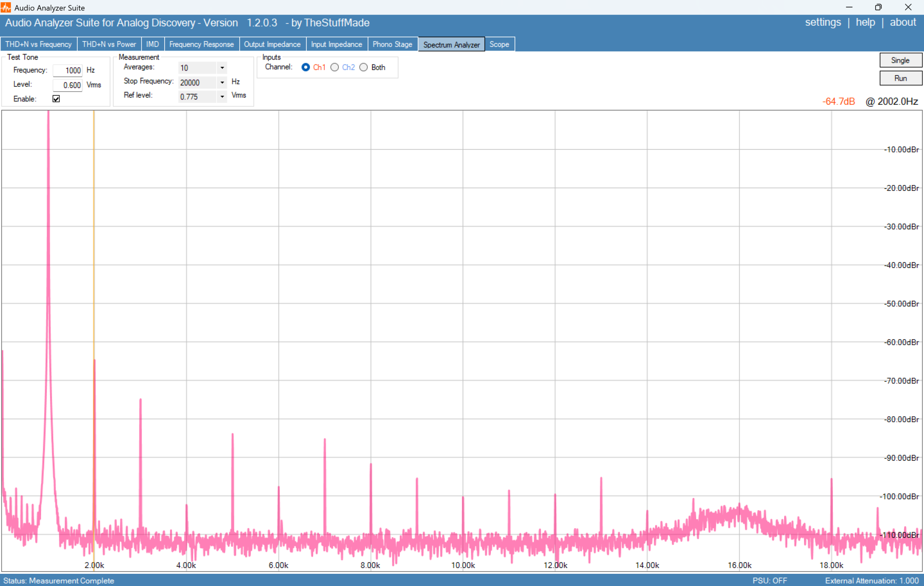Click the Stop Frequency value 20000
This screenshot has width=924, height=586.
198,82
